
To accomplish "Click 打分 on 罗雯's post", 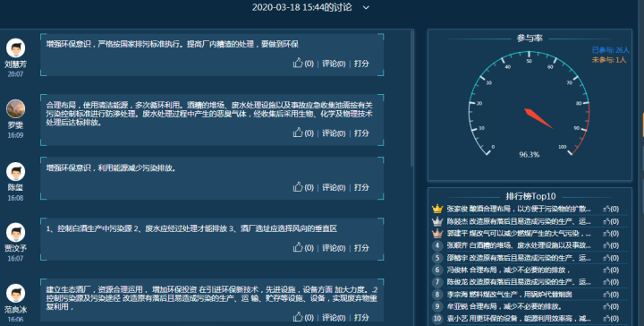I will (361, 133).
